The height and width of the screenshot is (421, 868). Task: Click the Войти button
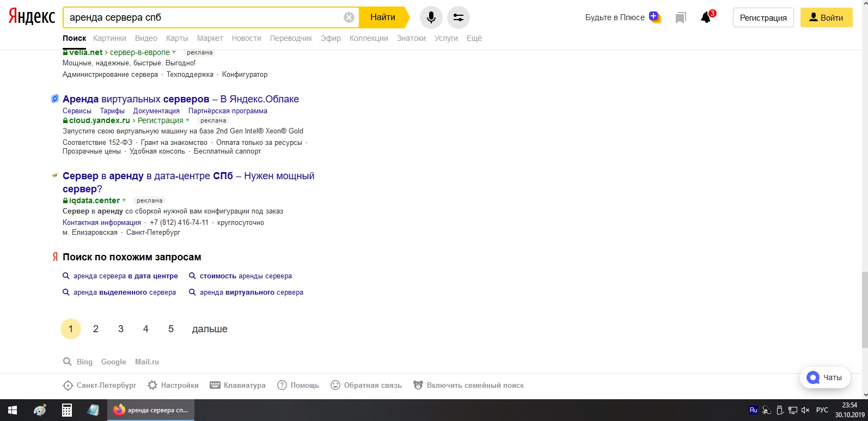click(x=827, y=17)
